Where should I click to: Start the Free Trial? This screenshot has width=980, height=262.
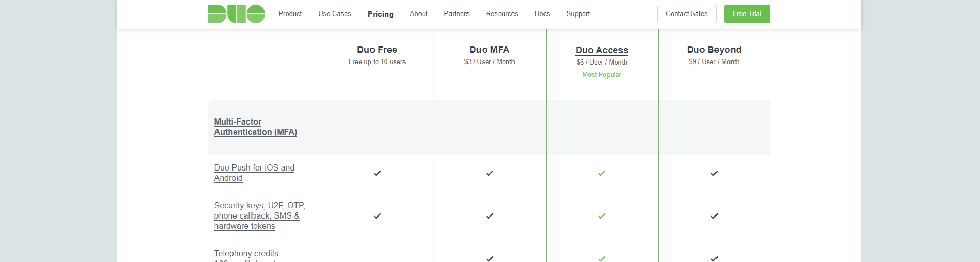pyautogui.click(x=746, y=14)
